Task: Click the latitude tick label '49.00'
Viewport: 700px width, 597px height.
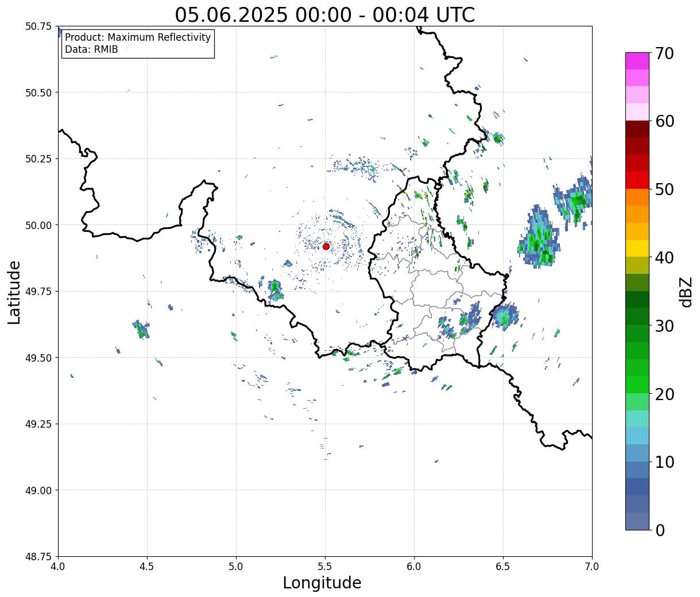Action: pos(38,490)
